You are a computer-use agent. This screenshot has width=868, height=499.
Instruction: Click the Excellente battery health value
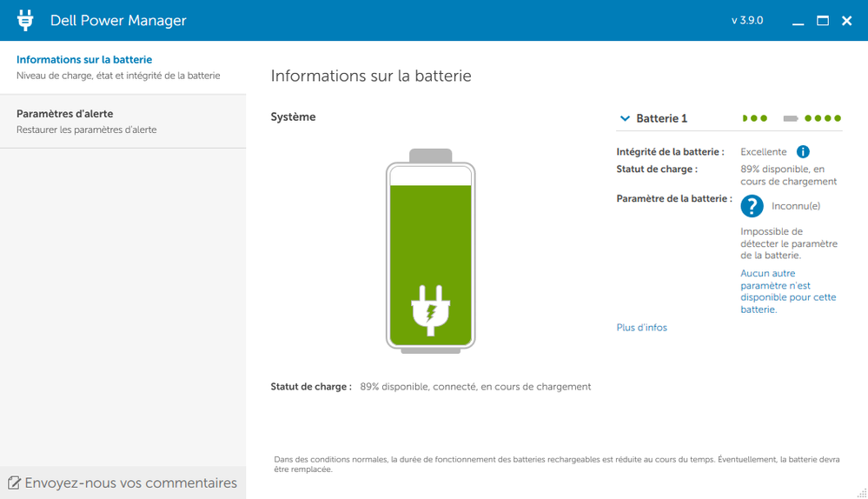tap(764, 152)
